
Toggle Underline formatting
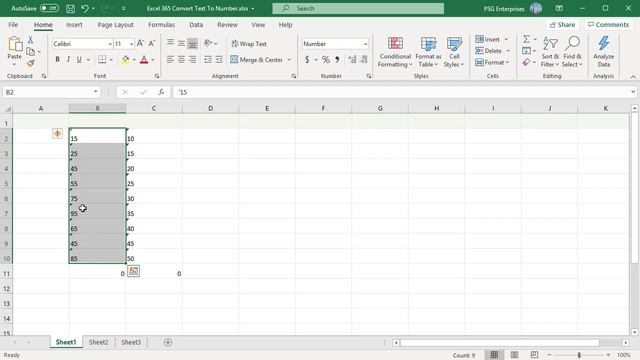79,60
